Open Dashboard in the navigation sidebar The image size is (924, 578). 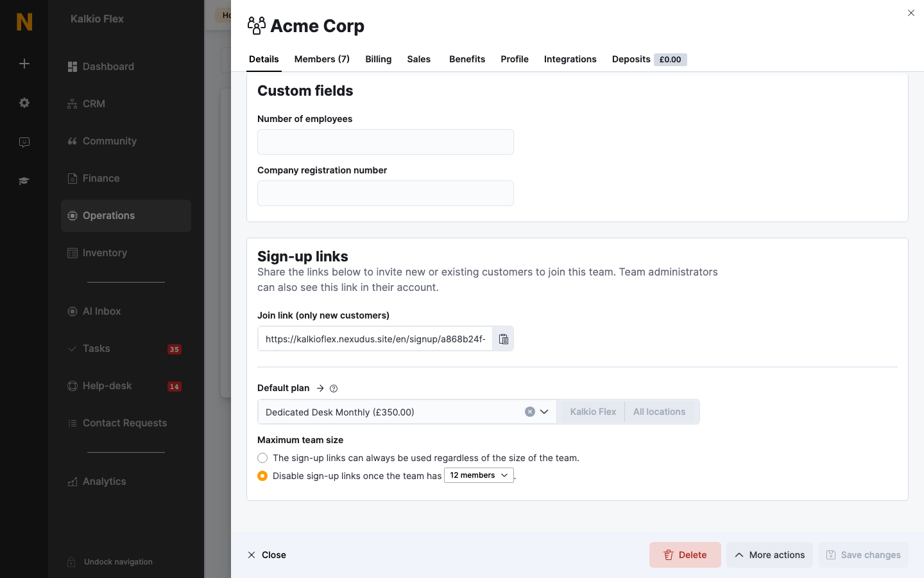pyautogui.click(x=126, y=67)
